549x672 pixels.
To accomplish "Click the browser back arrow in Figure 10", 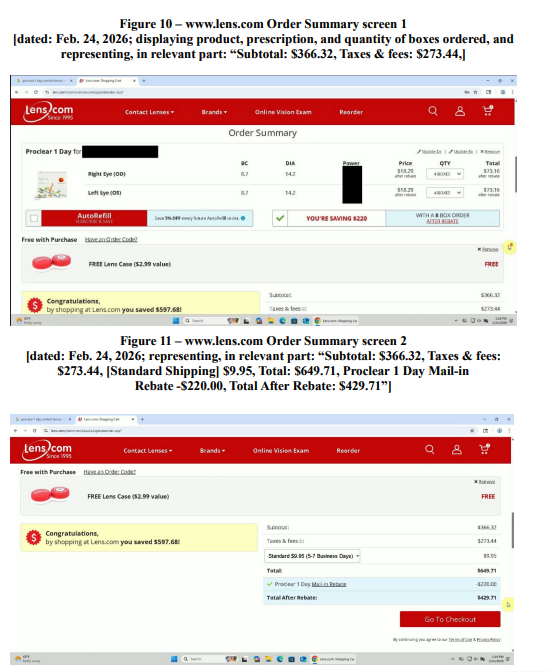I will (17, 92).
